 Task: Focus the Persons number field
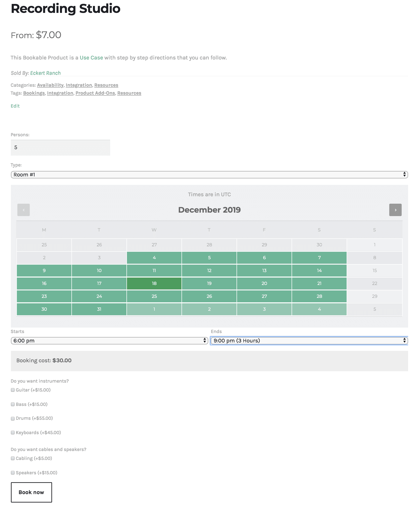60,147
